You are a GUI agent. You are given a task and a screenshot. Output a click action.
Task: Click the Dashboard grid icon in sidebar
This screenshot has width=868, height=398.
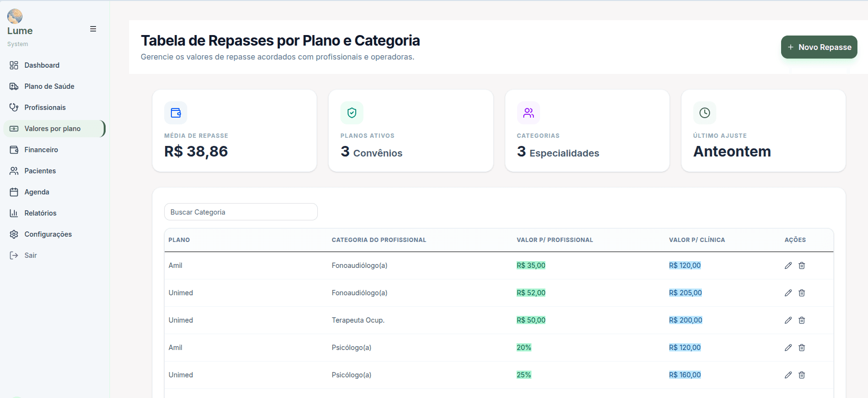point(14,65)
